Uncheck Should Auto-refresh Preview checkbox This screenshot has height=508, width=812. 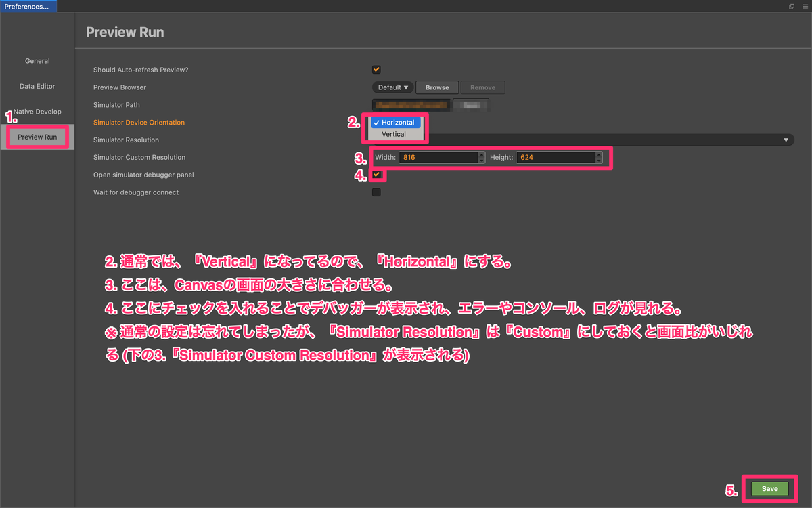point(376,70)
